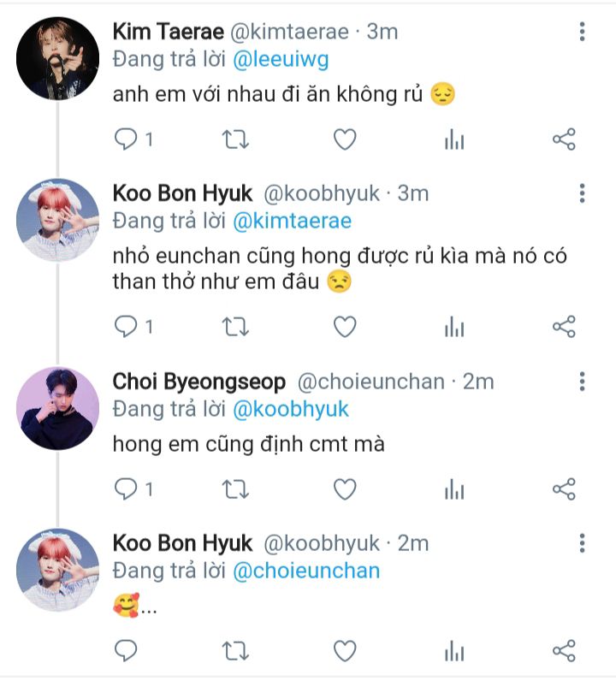
Task: Open the @kimtaerae reply mention
Action: 292,221
